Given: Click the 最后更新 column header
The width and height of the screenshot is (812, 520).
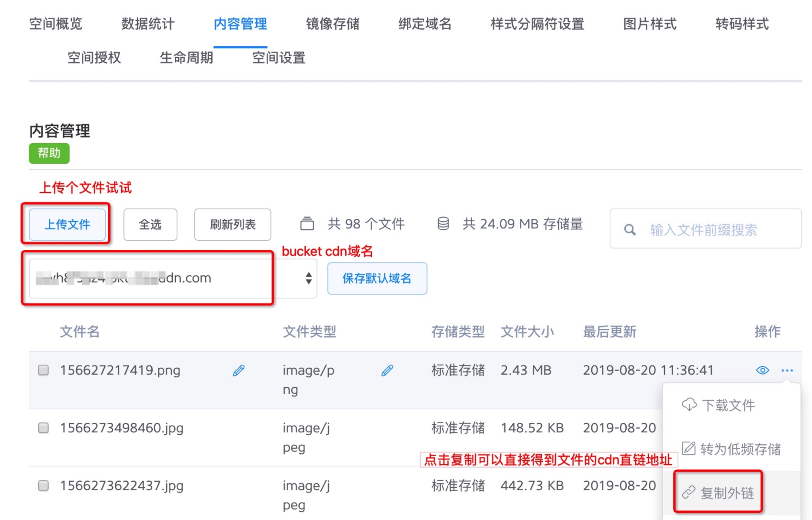Looking at the screenshot, I should [x=610, y=331].
